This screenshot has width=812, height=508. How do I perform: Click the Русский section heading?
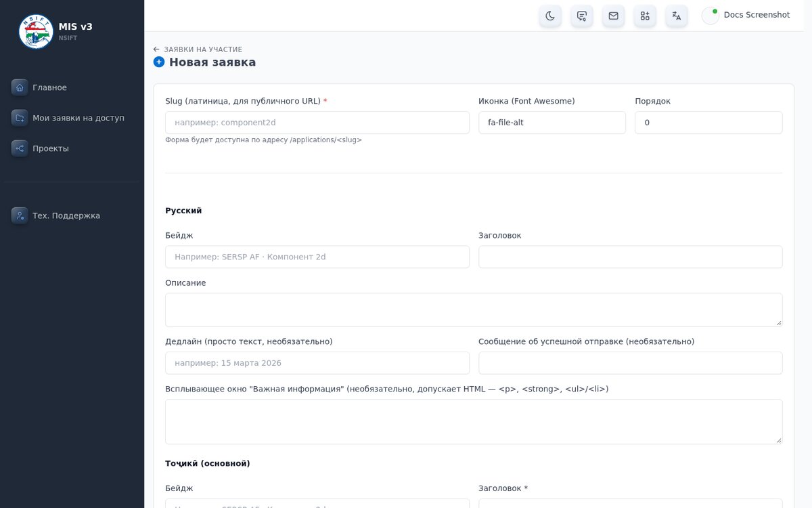183,211
